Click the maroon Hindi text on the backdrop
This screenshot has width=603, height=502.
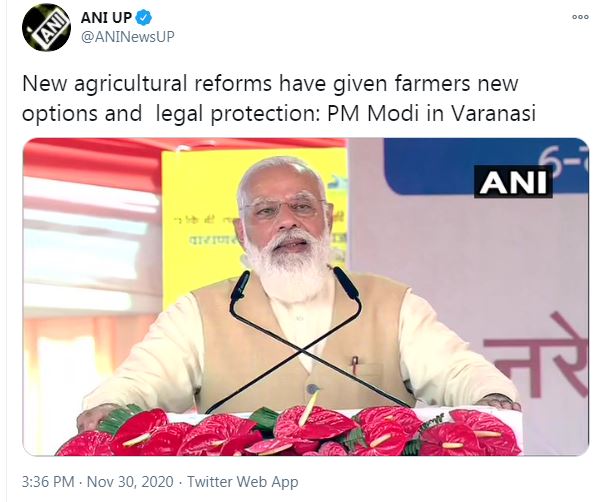(x=538, y=356)
